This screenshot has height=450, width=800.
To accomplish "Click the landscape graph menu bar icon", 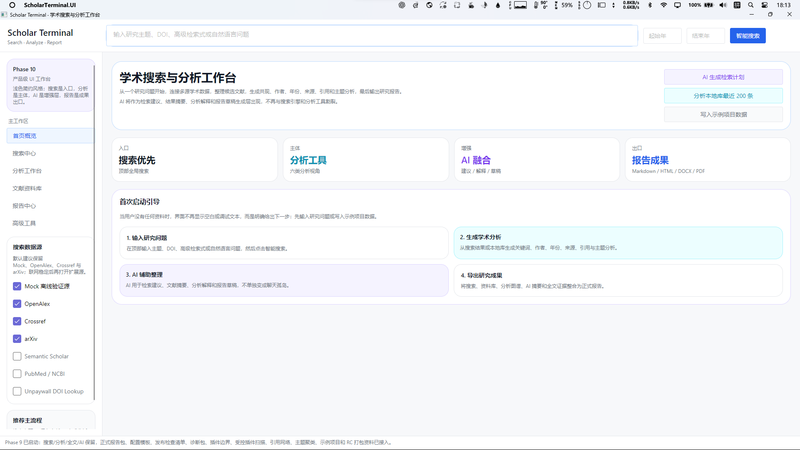I will 520,5.
